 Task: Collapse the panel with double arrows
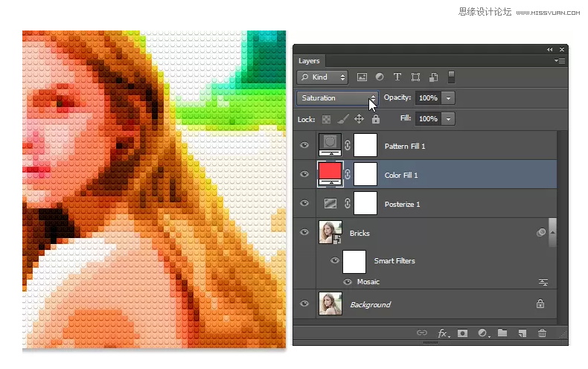(x=550, y=50)
